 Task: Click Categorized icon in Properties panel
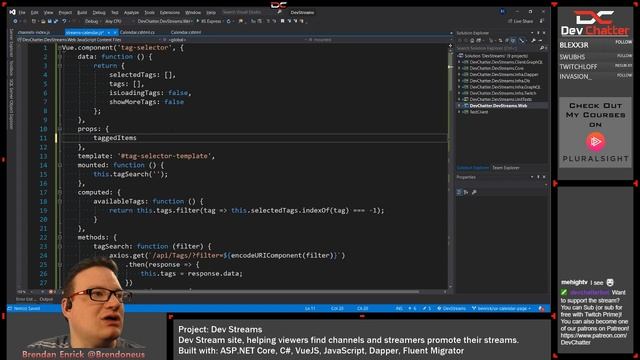459,192
